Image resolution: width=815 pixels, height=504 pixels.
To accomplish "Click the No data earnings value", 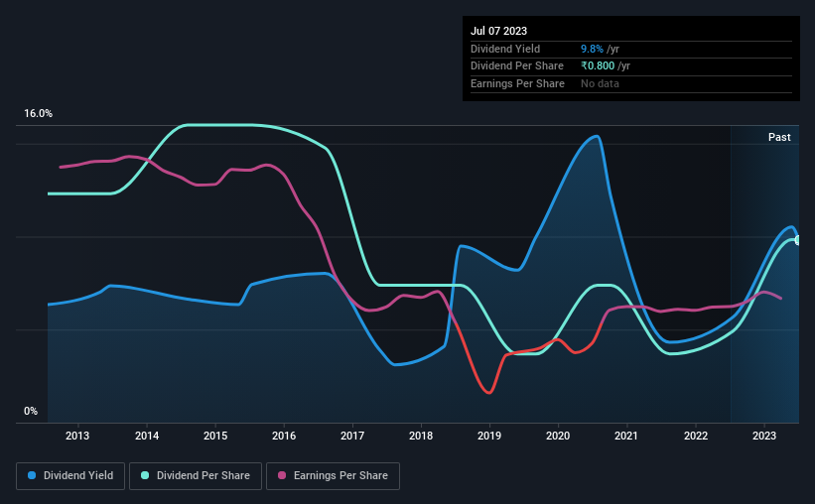I will pyautogui.click(x=600, y=83).
